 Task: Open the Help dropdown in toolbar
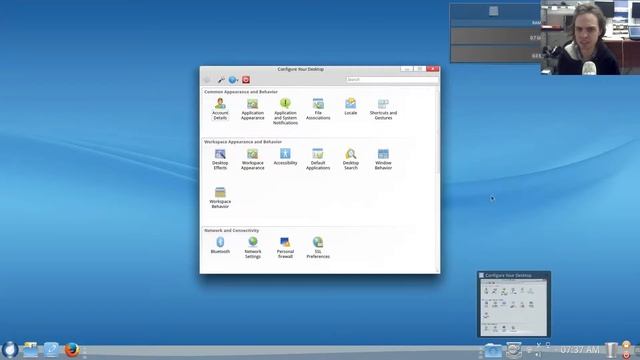(233, 80)
